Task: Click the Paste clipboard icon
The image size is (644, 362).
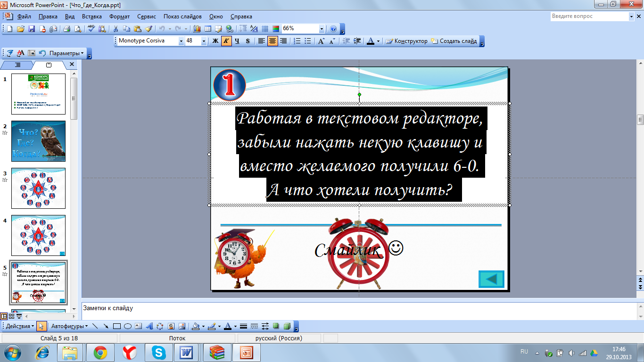Action: tap(137, 29)
